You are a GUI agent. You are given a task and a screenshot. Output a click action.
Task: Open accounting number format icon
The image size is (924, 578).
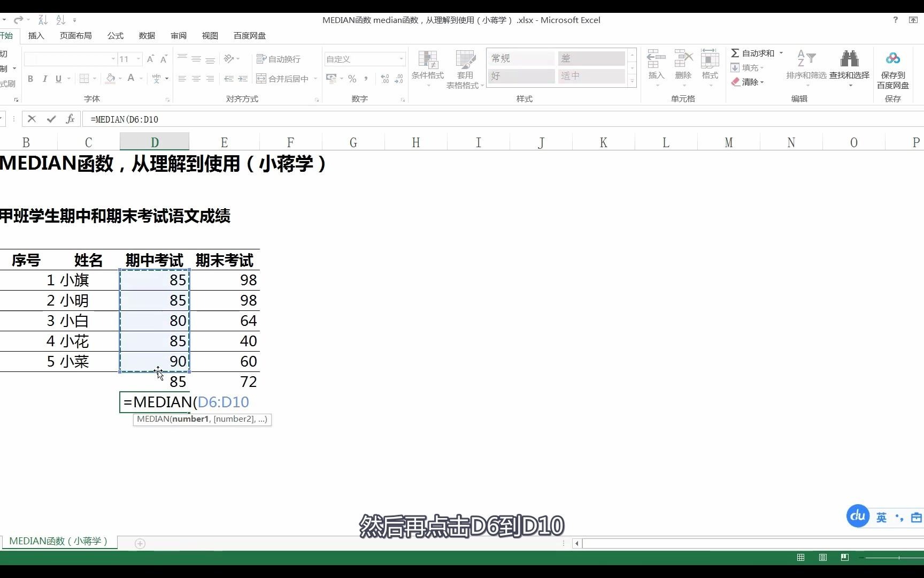332,79
